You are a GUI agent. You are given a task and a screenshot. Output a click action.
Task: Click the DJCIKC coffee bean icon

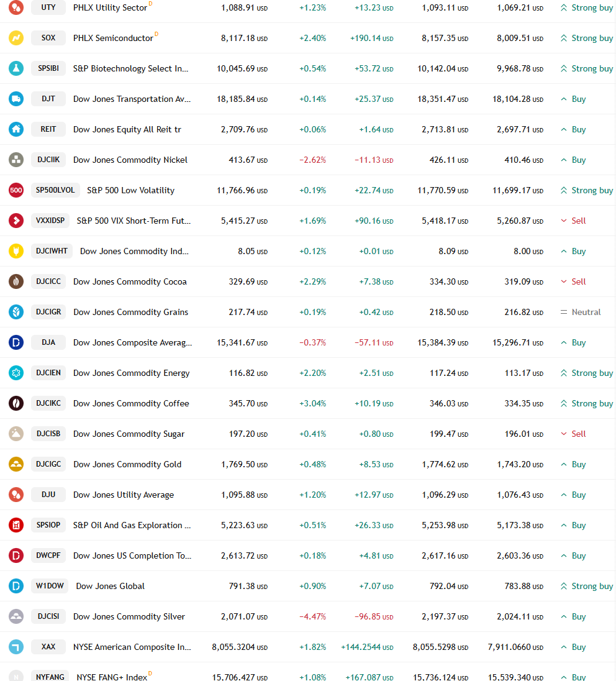tap(16, 403)
